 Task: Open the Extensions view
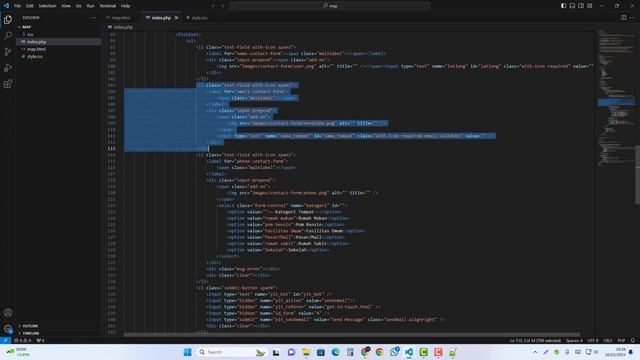8,84
